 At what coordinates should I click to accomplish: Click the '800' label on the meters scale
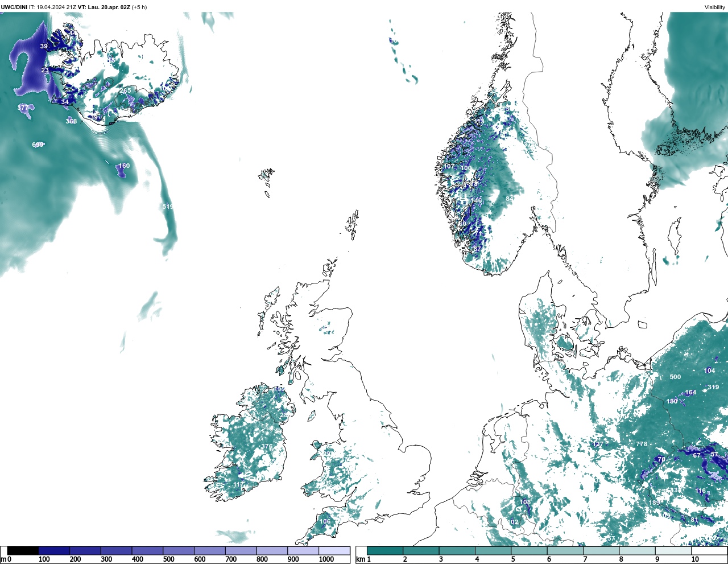[262, 559]
